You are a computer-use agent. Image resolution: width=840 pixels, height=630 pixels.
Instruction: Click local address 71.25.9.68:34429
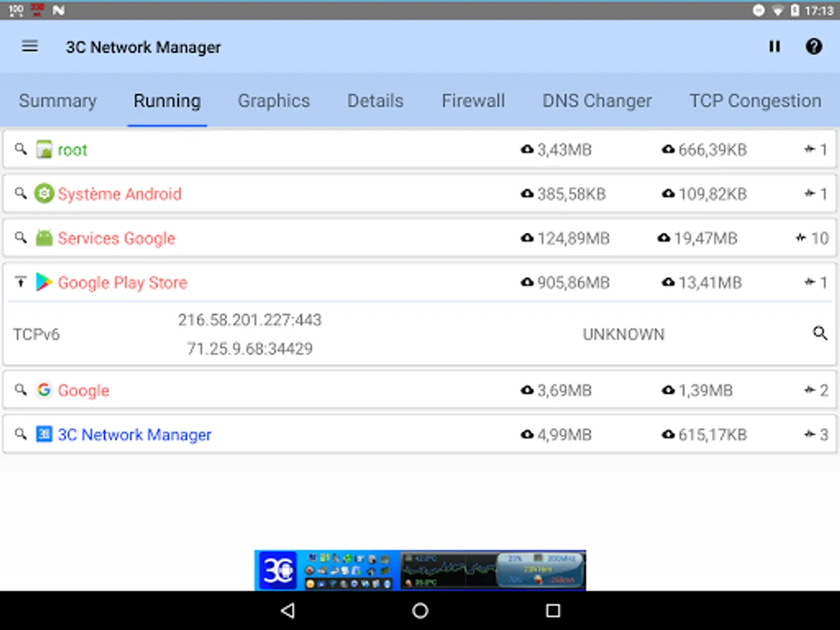(250, 348)
